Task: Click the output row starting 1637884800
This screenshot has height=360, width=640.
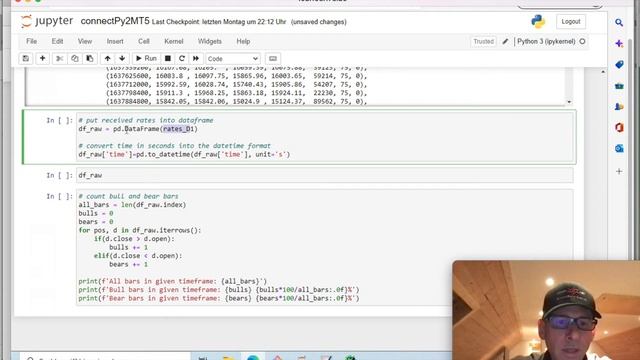Action: (x=237, y=101)
